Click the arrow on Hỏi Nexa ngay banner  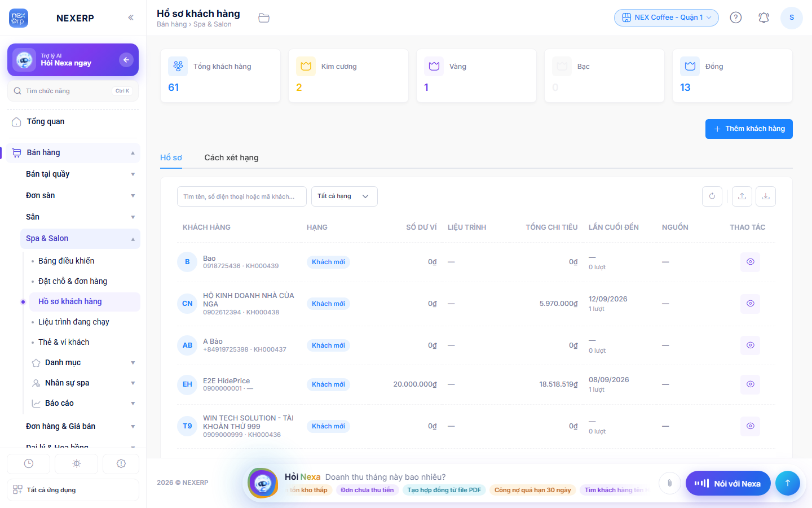point(126,60)
